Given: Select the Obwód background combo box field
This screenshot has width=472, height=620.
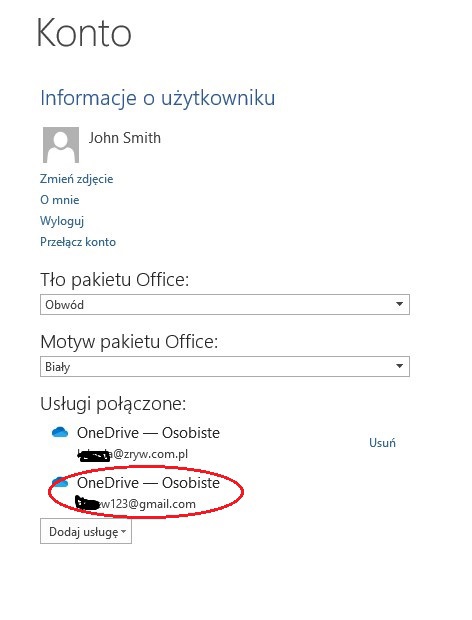Looking at the screenshot, I should tap(225, 304).
